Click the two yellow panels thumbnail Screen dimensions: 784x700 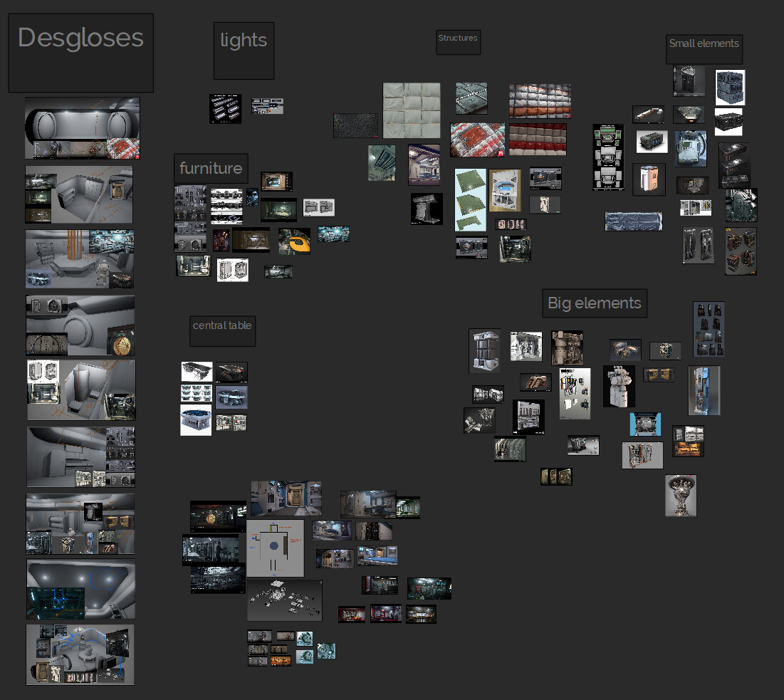pyautogui.click(x=659, y=375)
